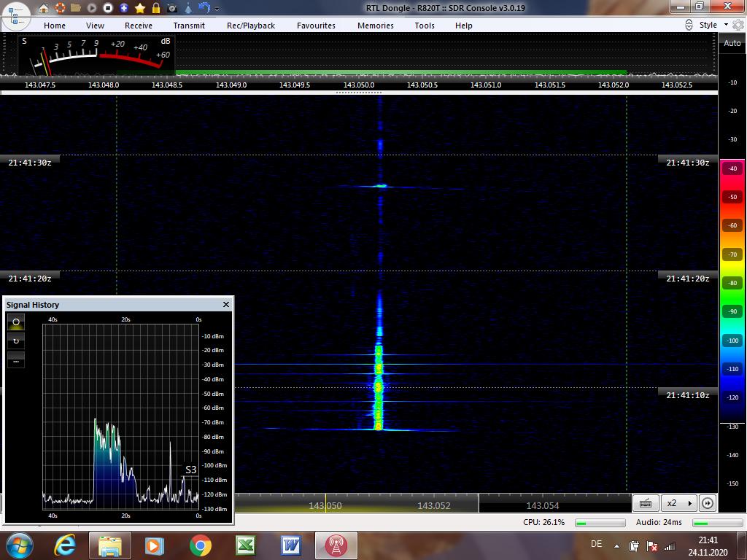Viewport: 747px width, 560px height.
Task: Expand the quick access toolbar customize arrow
Action: [217, 9]
